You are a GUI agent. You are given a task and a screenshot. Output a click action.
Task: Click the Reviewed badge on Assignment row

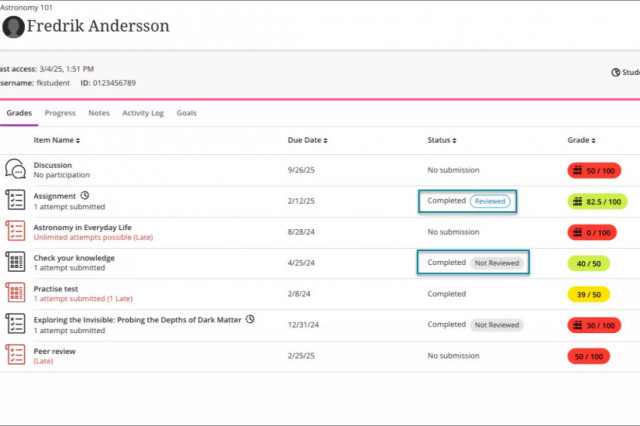(x=490, y=201)
